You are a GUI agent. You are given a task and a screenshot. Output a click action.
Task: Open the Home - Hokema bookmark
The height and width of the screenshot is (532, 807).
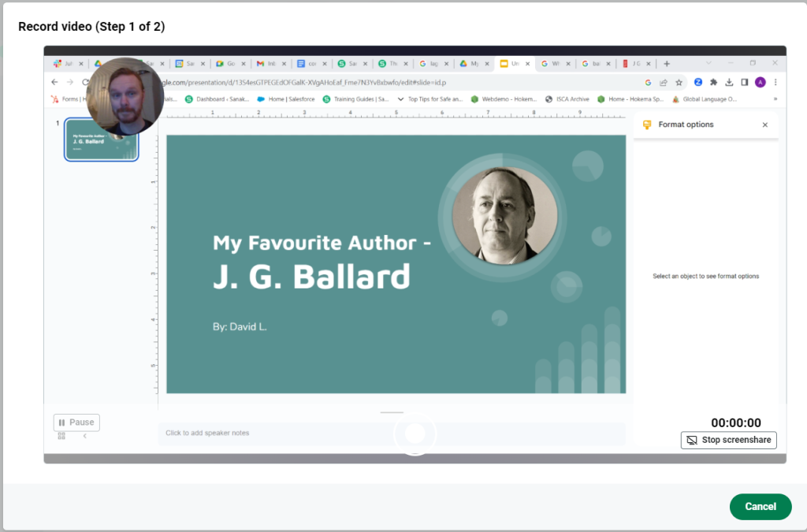click(630, 99)
